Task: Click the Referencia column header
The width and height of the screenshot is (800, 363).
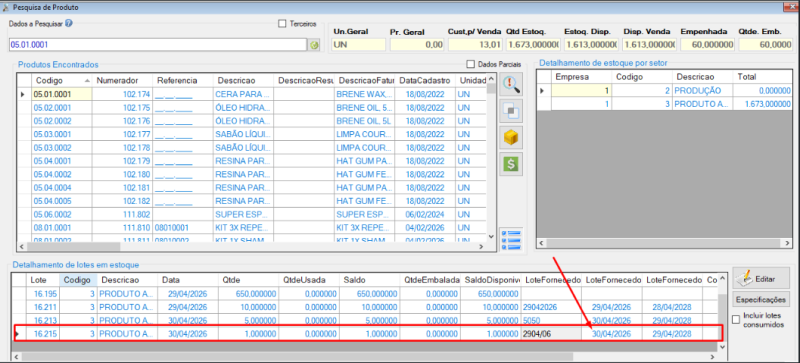Action: coord(183,81)
